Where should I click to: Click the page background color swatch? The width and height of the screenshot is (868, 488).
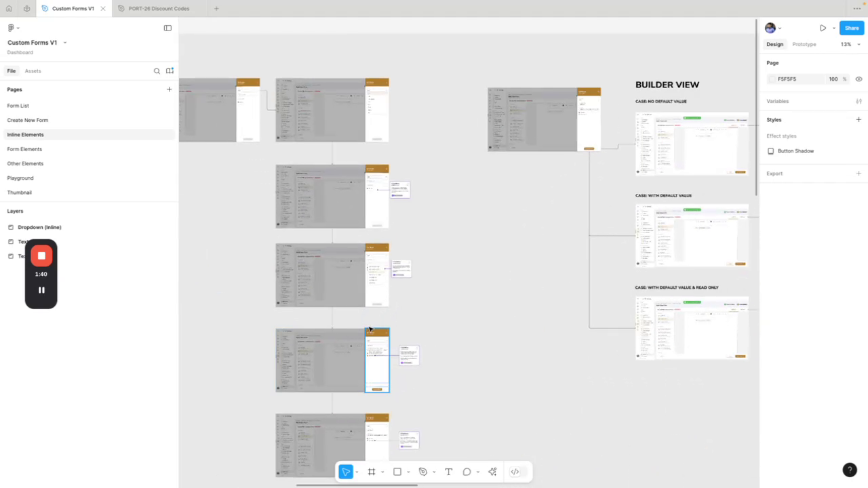[x=772, y=79]
